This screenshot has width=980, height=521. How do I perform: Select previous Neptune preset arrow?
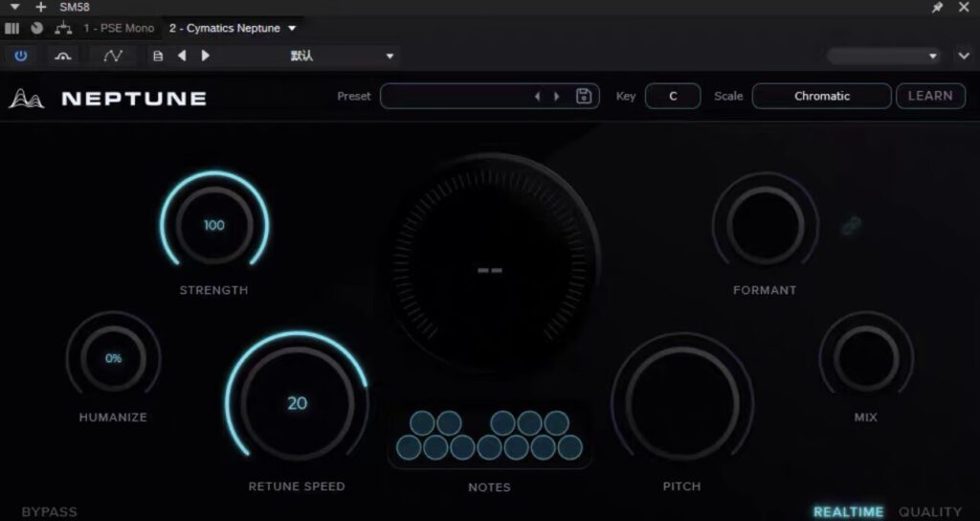pyautogui.click(x=537, y=97)
